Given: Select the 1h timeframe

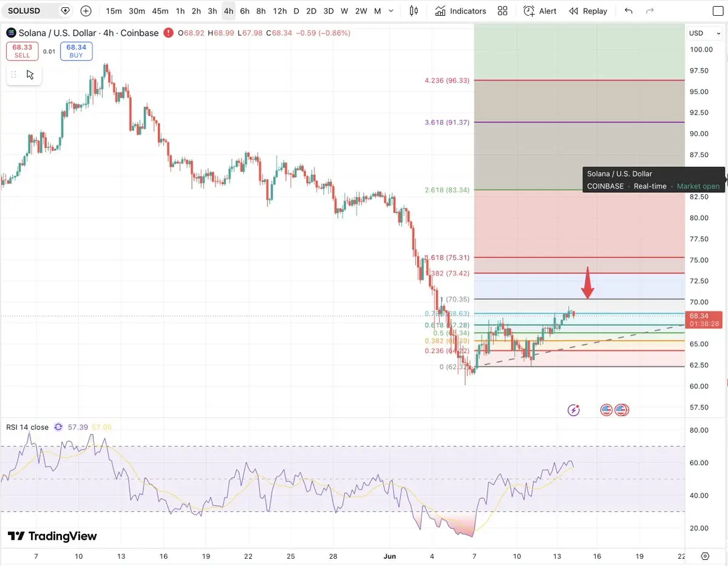Looking at the screenshot, I should click(180, 11).
